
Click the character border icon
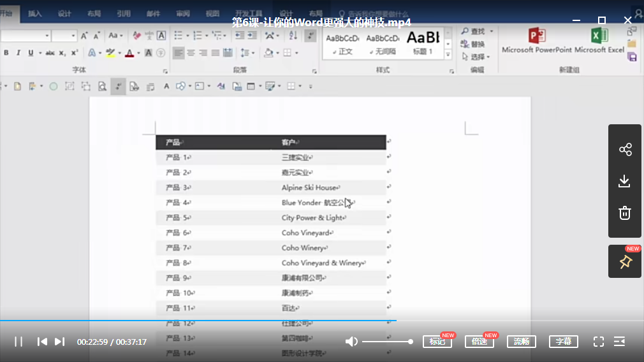point(161,36)
